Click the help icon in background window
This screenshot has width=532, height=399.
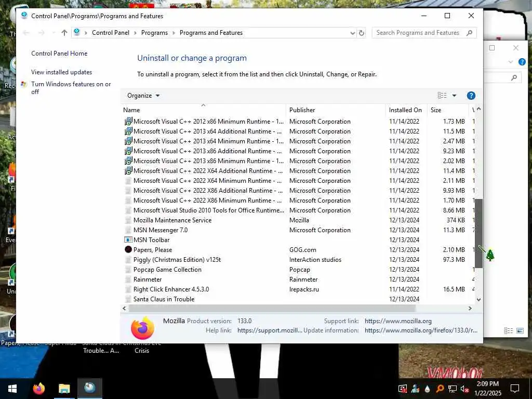pyautogui.click(x=522, y=62)
